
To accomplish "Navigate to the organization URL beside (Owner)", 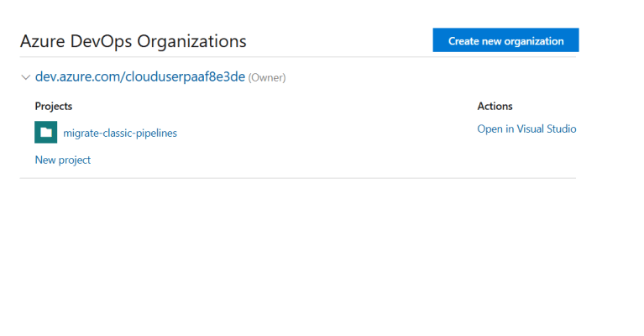I will click(139, 77).
